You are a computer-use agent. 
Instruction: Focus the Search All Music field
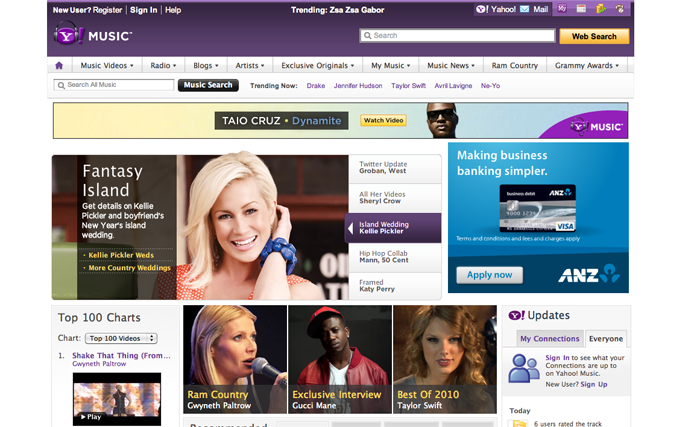(114, 85)
